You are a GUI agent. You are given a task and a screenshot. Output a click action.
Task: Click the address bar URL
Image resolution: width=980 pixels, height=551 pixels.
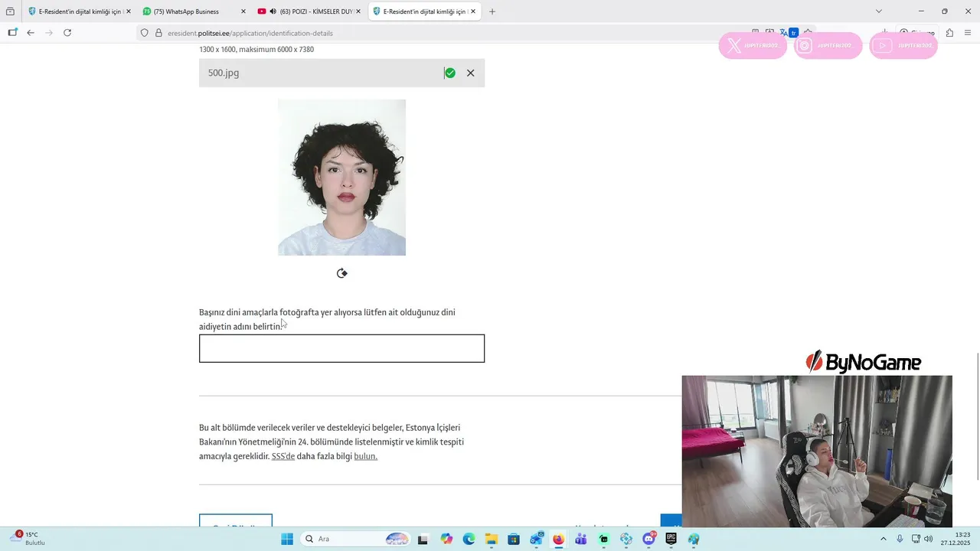[x=250, y=33]
